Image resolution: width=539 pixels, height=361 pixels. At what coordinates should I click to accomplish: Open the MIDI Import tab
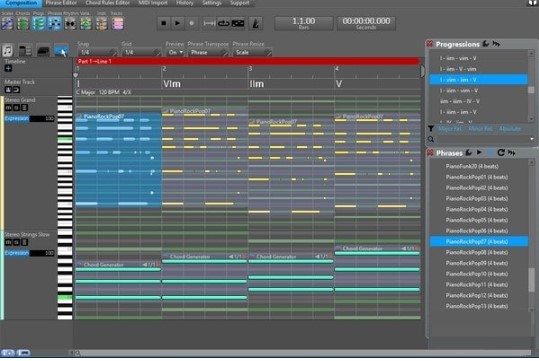click(x=153, y=3)
